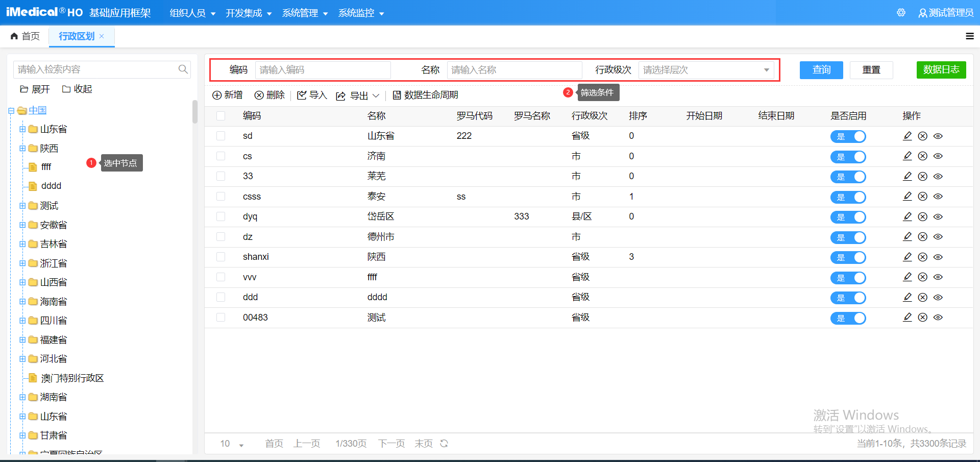Check the checkbox for row sd
Image resolution: width=980 pixels, height=462 pixels.
coord(221,136)
